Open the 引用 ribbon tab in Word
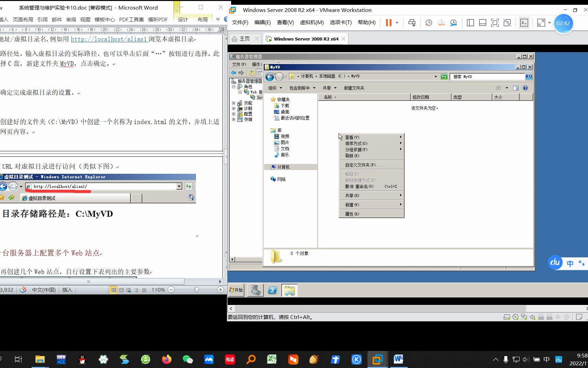The image size is (588, 368). [42, 19]
